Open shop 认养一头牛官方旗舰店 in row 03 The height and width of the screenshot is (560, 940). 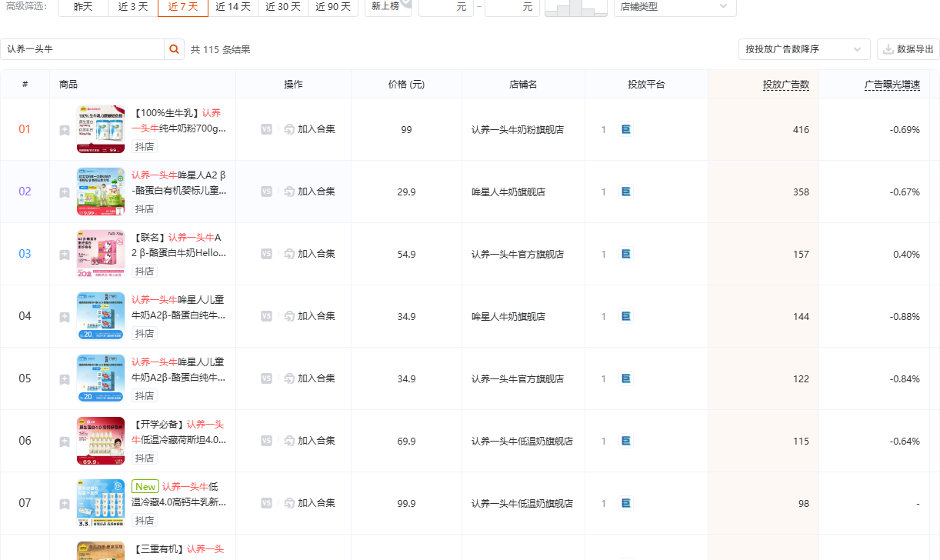(518, 255)
